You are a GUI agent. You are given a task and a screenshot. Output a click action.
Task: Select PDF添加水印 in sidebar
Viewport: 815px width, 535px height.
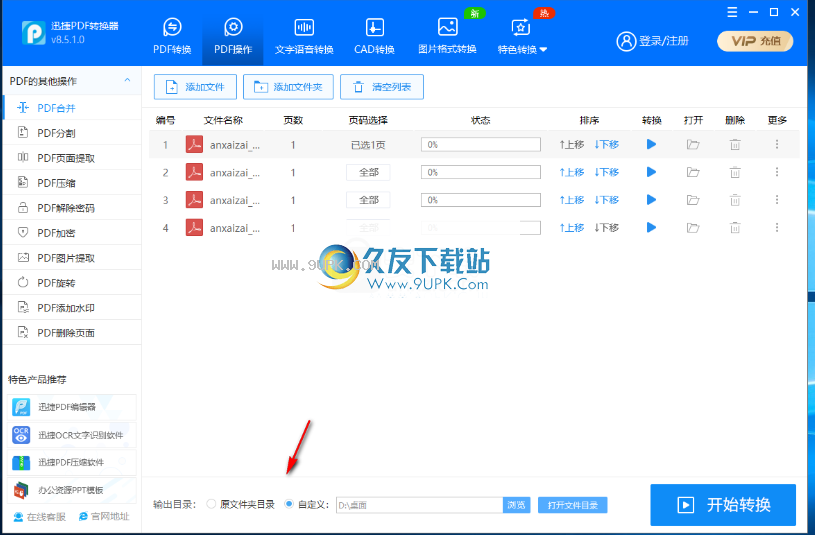pyautogui.click(x=72, y=307)
